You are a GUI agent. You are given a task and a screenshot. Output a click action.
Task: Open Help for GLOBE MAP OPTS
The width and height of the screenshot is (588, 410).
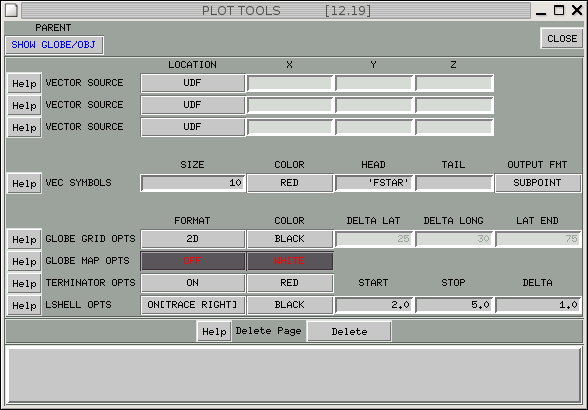point(24,261)
